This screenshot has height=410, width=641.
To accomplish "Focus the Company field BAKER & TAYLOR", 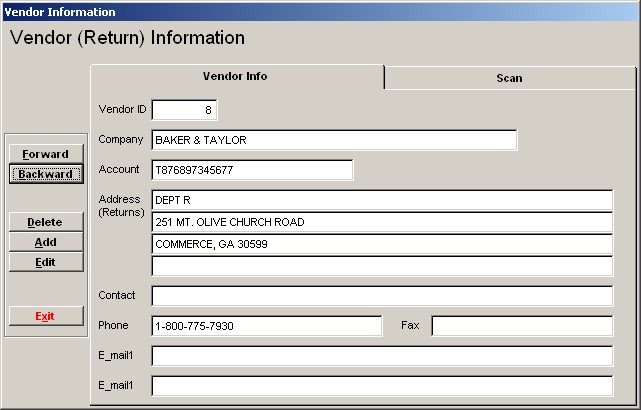I will click(x=334, y=140).
